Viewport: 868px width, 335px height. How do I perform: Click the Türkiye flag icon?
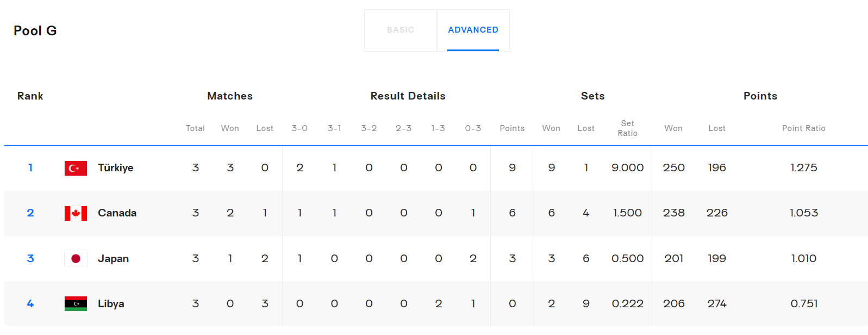pos(76,168)
